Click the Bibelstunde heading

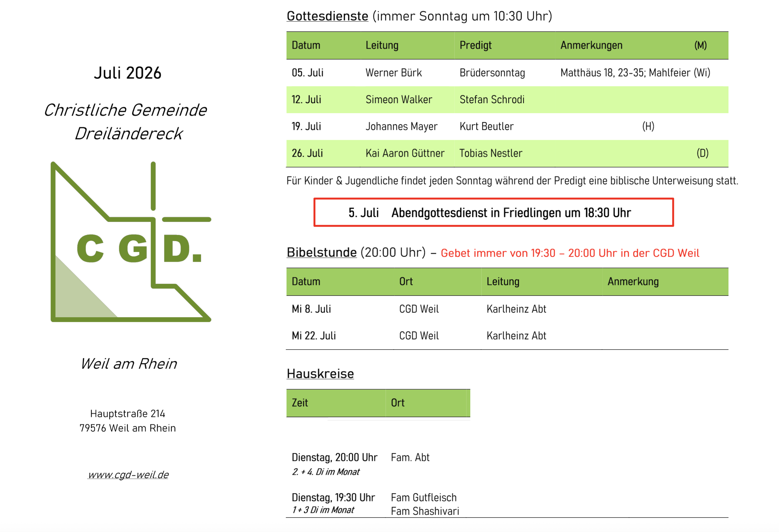tap(322, 252)
